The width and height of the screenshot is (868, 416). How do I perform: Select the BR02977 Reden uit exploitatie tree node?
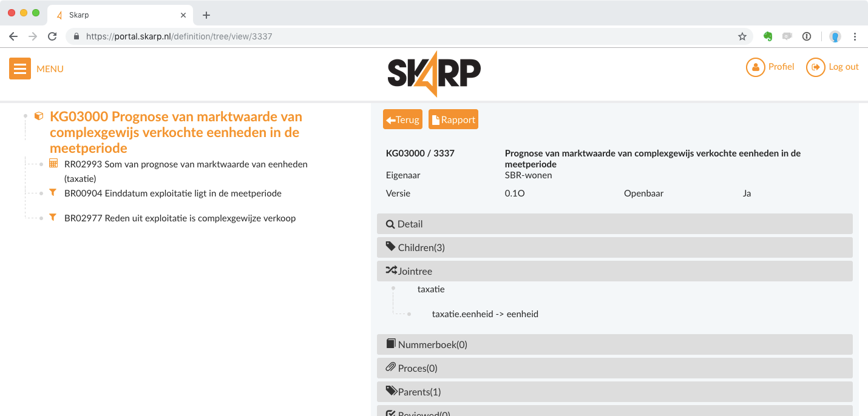point(180,218)
